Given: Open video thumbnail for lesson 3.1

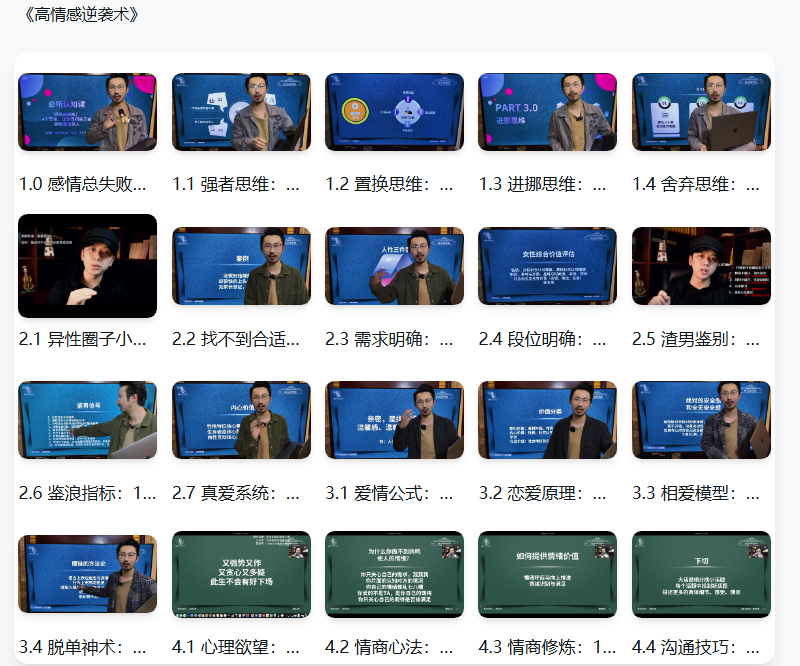Looking at the screenshot, I should (394, 420).
